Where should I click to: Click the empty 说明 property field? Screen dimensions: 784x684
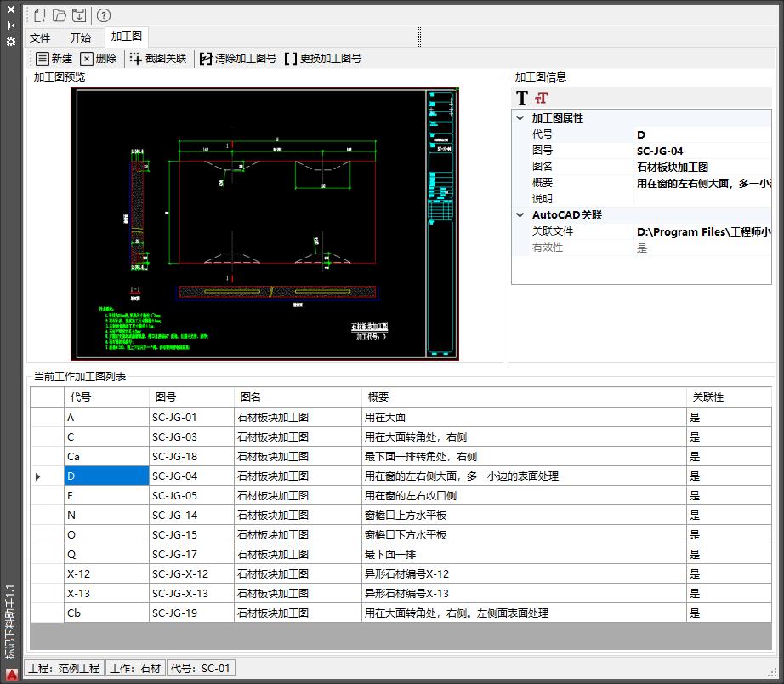coord(702,199)
